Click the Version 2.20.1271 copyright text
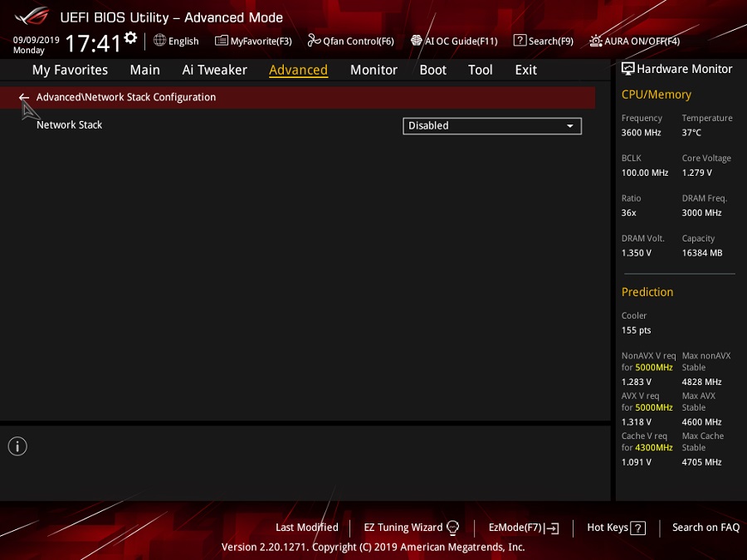Image resolution: width=747 pixels, height=560 pixels. [373, 547]
